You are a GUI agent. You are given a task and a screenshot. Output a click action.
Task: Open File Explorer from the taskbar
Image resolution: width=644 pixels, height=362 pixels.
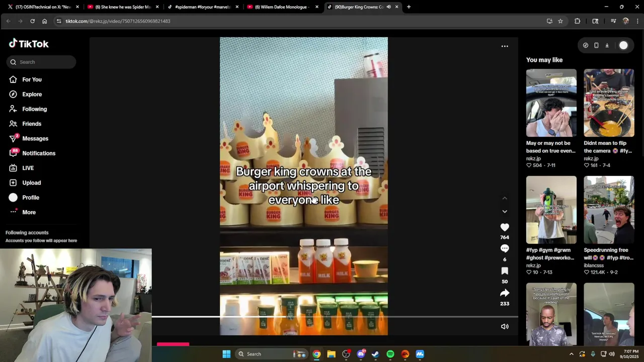tap(331, 354)
